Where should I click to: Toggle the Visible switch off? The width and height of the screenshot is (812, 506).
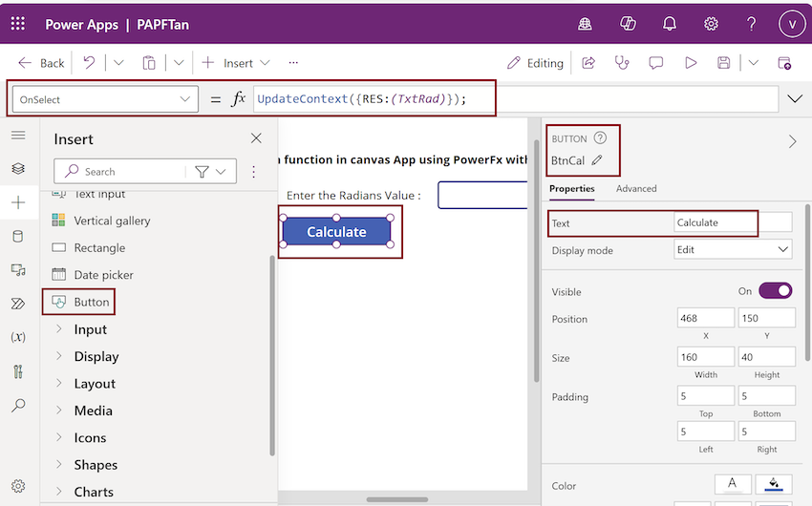775,291
